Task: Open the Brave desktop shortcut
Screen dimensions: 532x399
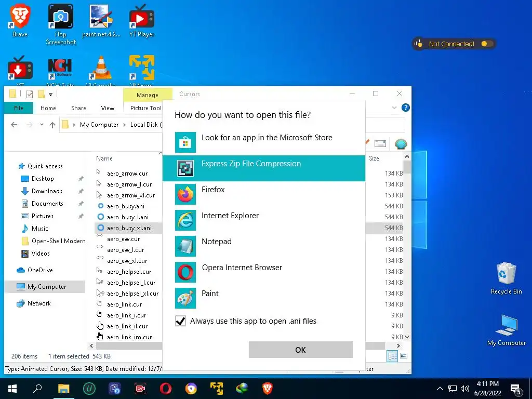Action: point(20,21)
